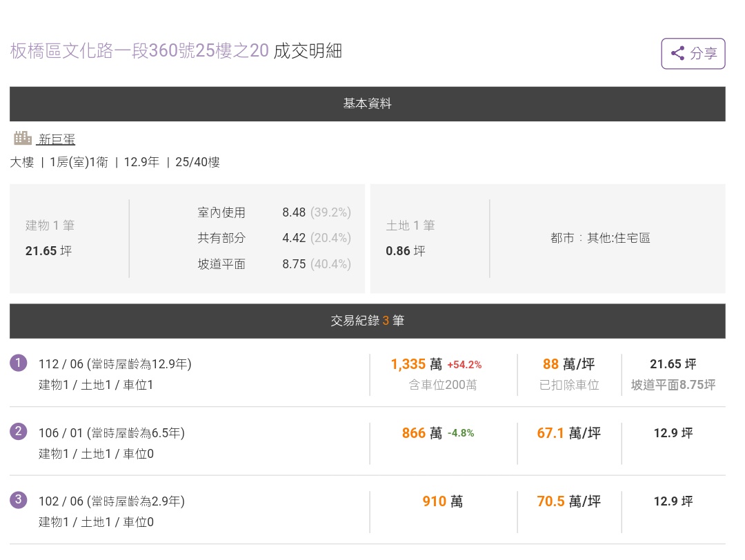Click the 分享 button label
Viewport: 745px width, 560px height.
[704, 54]
